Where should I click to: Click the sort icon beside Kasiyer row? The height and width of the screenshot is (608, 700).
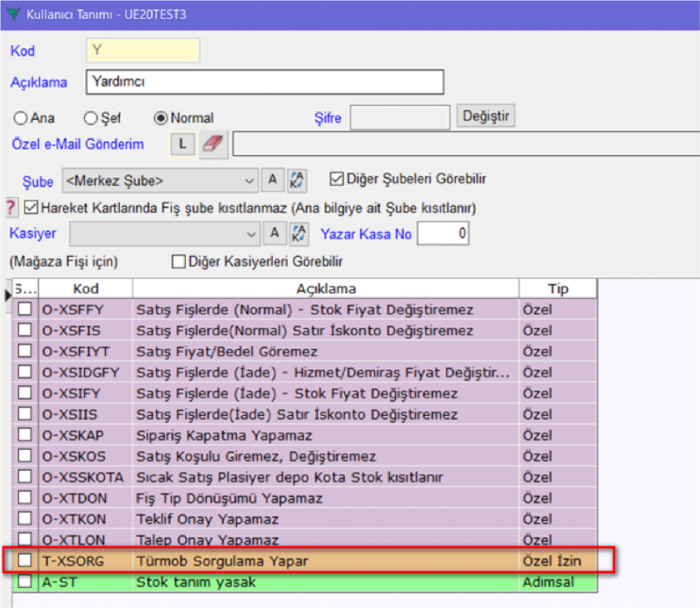point(297,233)
